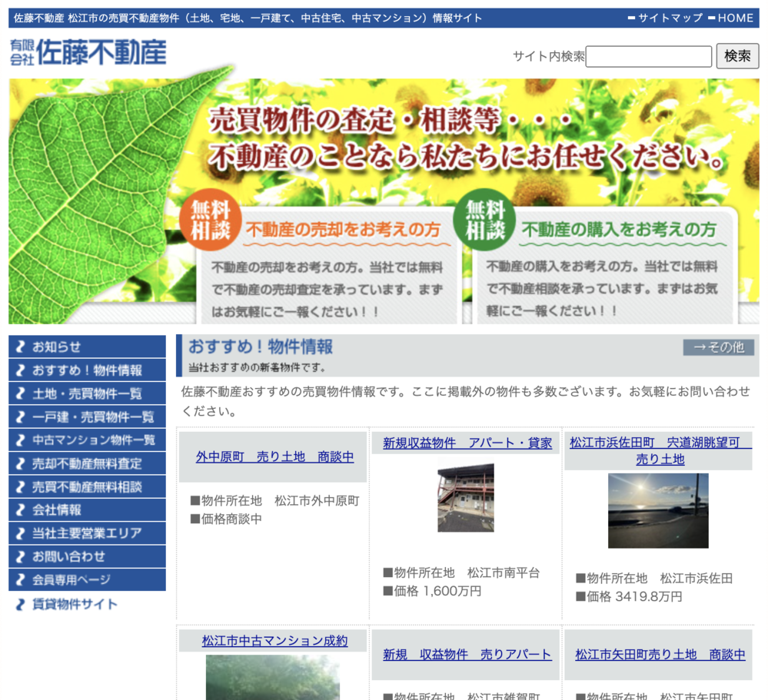Screen dimensions: 768x700
Task: Click the apartment building photo thumbnail
Action: click(x=466, y=497)
